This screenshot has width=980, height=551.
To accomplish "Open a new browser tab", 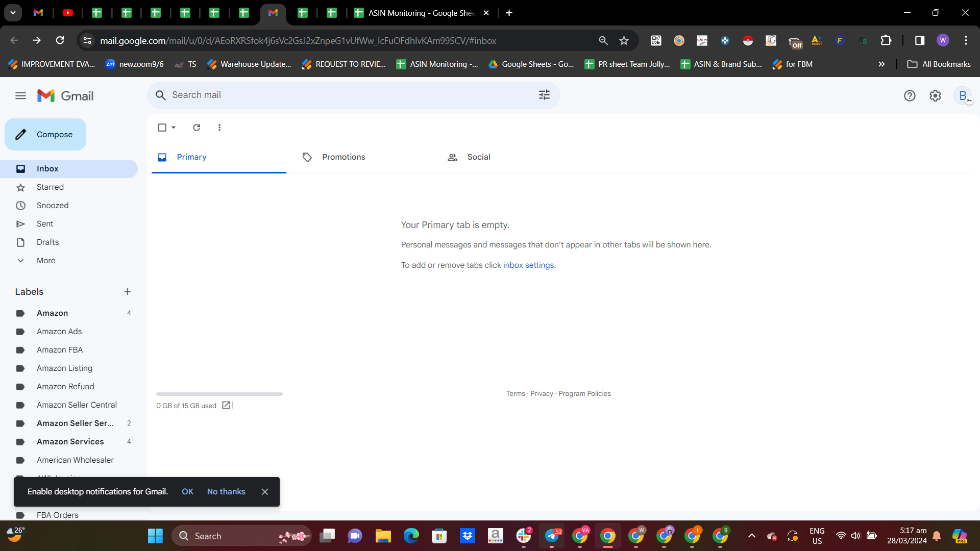I will click(x=509, y=13).
